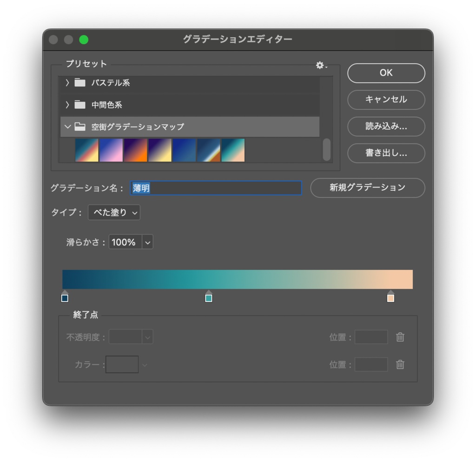Screen dimensions: 476x462
Task: Click the presets list scrollbar thumb
Action: click(x=327, y=149)
